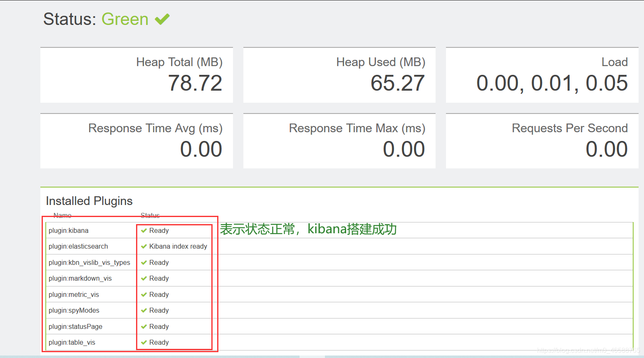
Task: Click the checkmark in plugin:metric_vis row
Action: (x=144, y=294)
